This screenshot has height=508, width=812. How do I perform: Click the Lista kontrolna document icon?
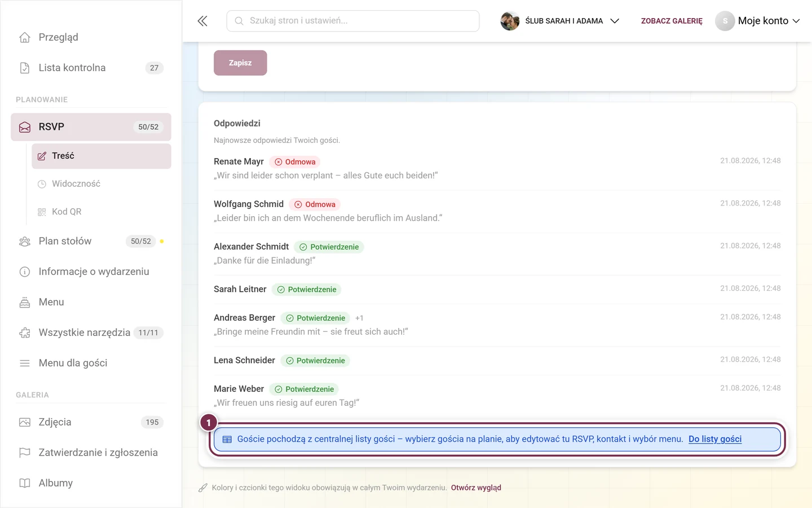(25, 68)
